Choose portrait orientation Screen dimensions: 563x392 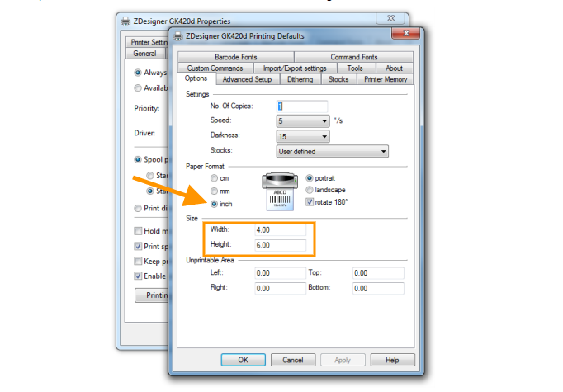[309, 178]
